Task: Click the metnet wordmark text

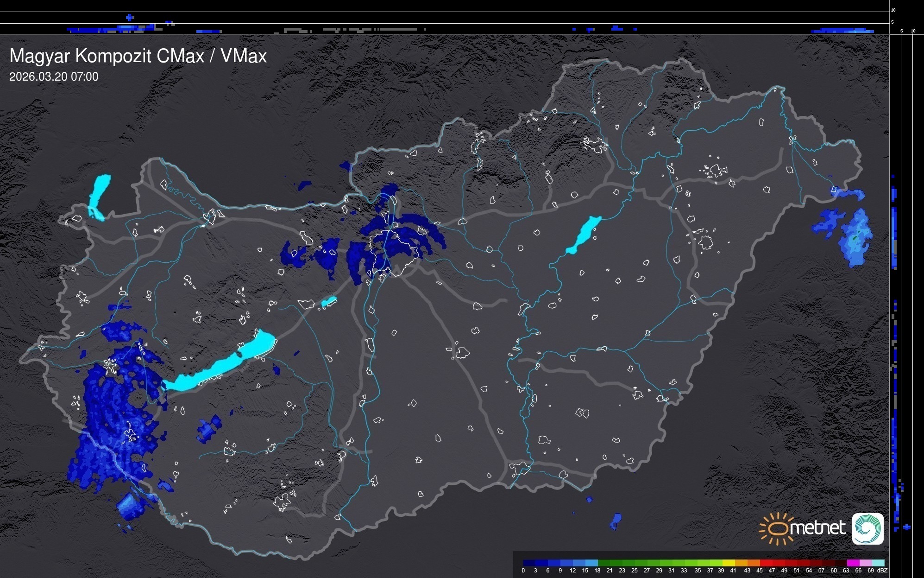Action: [x=817, y=528]
